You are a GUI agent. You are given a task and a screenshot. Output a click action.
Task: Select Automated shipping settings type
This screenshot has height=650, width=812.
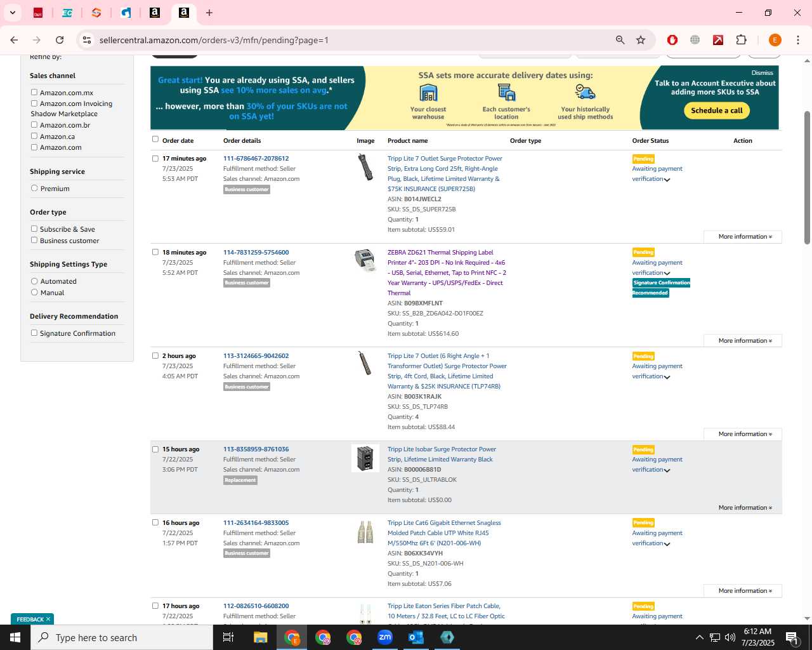tap(34, 281)
